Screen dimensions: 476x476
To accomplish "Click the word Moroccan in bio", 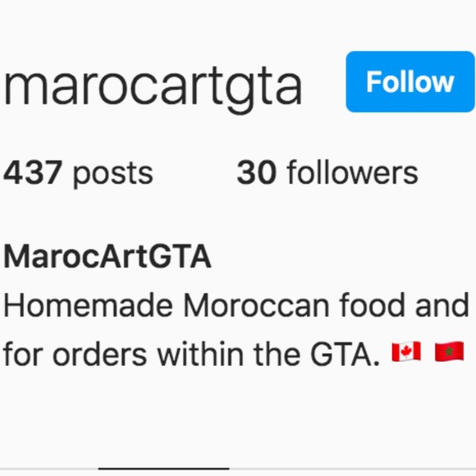I will (256, 305).
